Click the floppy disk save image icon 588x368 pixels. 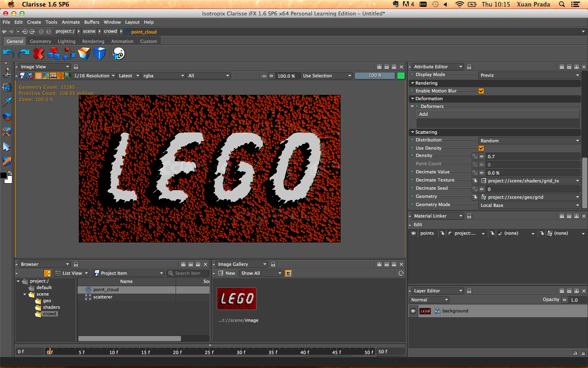(x=22, y=76)
